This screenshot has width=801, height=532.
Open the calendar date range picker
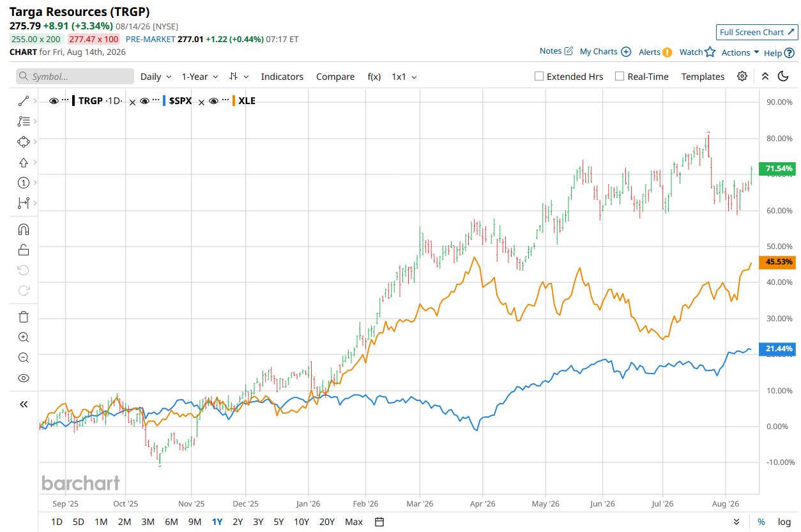pos(379,522)
